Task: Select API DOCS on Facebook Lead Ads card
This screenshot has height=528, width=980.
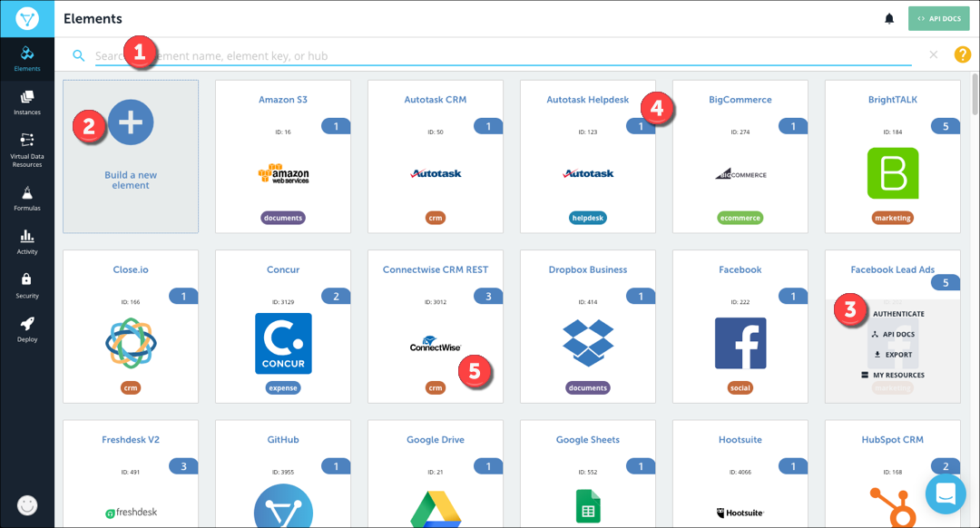Action: [x=893, y=334]
